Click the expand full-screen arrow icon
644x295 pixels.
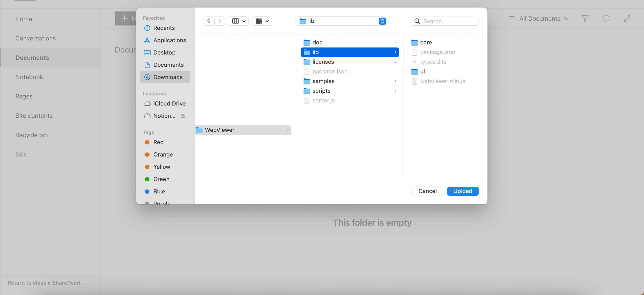pos(627,18)
